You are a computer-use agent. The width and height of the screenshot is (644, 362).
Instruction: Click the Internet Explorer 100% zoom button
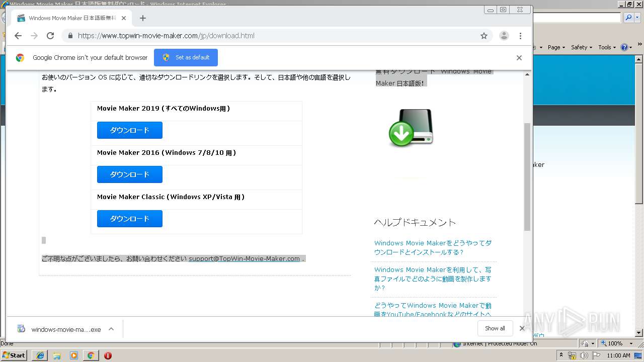[611, 343]
